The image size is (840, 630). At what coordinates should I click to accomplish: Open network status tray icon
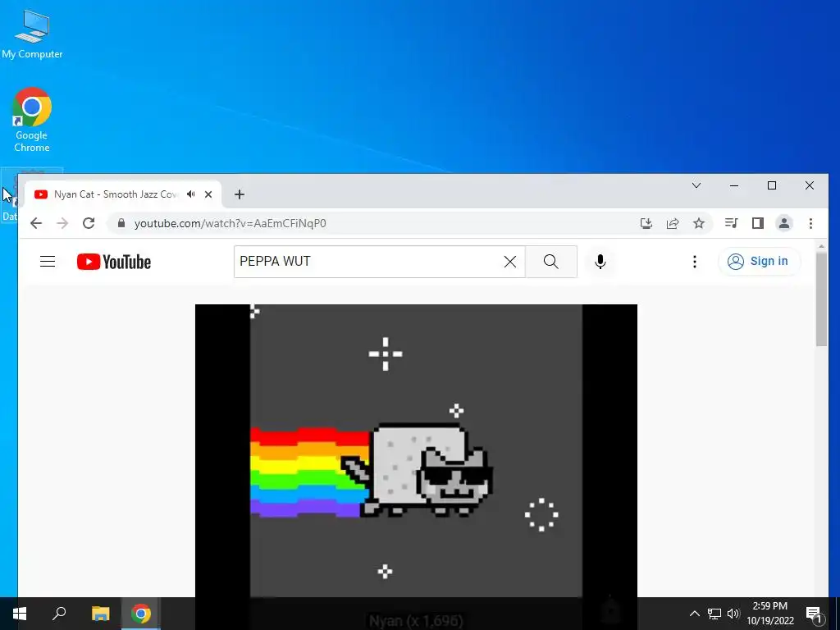[x=714, y=614]
